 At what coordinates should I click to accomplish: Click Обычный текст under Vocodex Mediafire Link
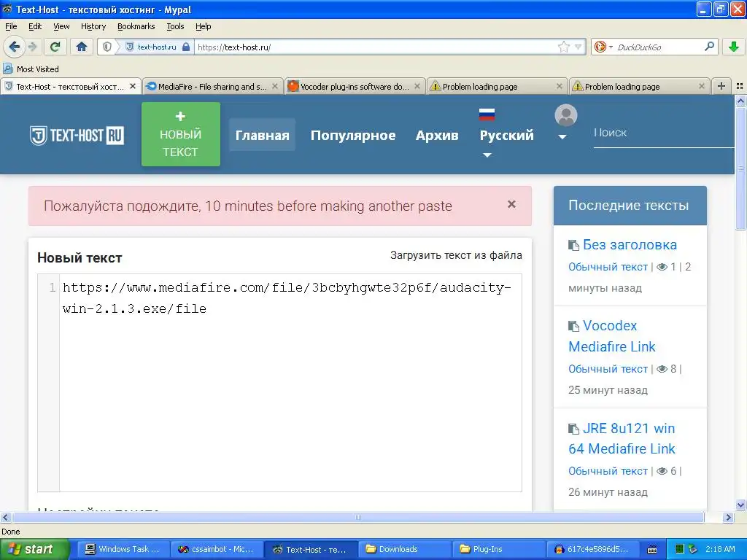click(608, 369)
